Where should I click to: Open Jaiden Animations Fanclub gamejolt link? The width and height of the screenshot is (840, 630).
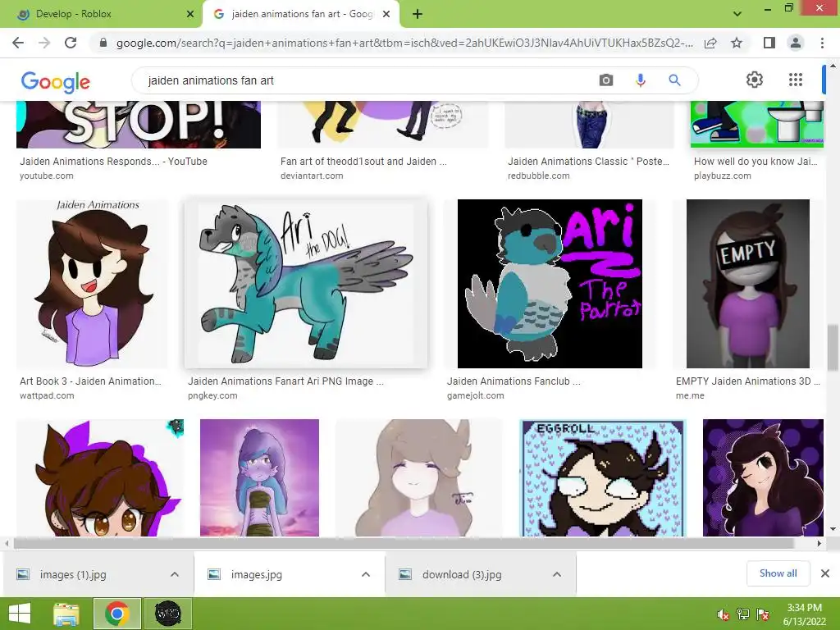[x=514, y=381]
